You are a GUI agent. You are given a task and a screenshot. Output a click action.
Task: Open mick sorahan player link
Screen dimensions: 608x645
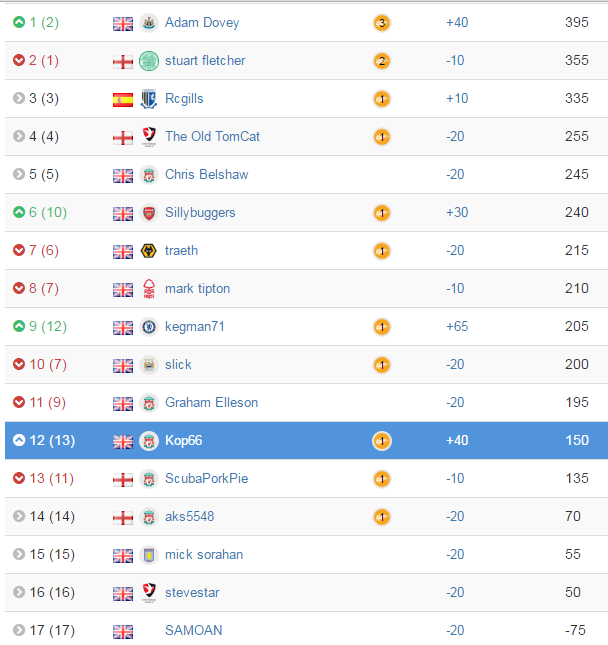(x=204, y=555)
